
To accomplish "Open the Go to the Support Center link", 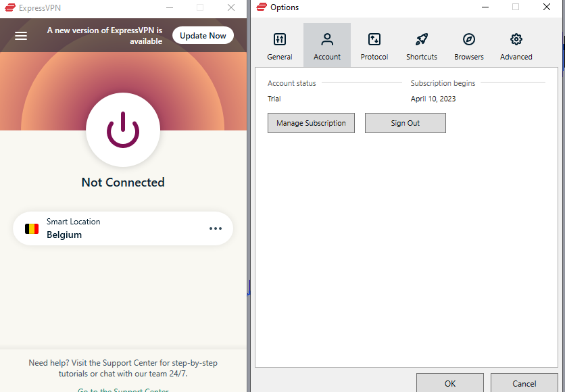I will pos(123,389).
